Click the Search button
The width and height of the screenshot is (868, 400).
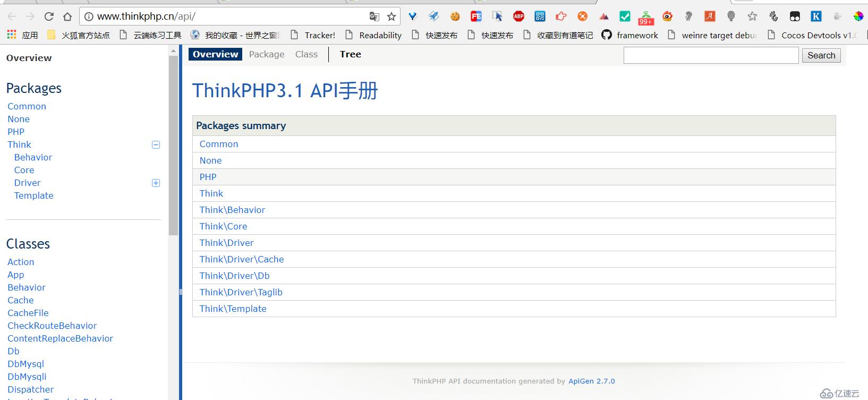pos(821,55)
